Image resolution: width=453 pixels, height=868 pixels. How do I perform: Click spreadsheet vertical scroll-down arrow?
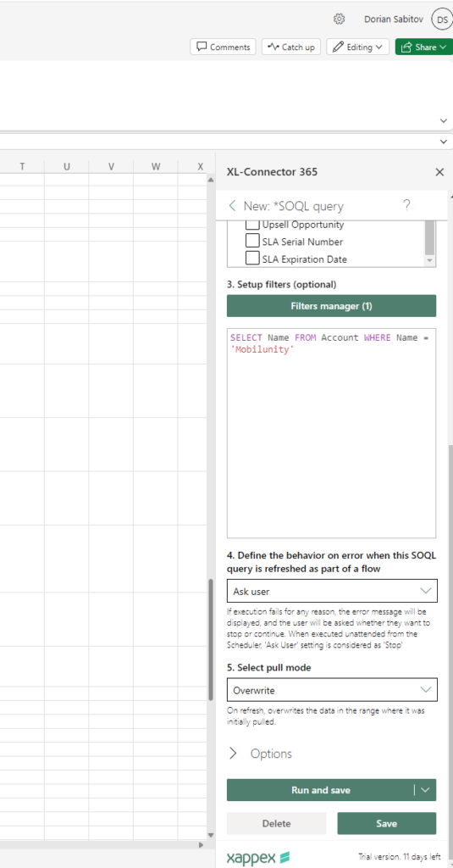coord(210,835)
